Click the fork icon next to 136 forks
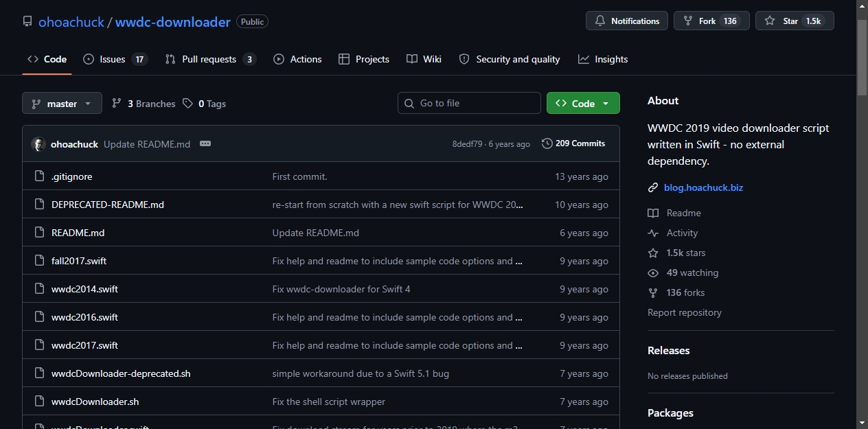Viewport: 868px width, 429px height. [x=653, y=292]
